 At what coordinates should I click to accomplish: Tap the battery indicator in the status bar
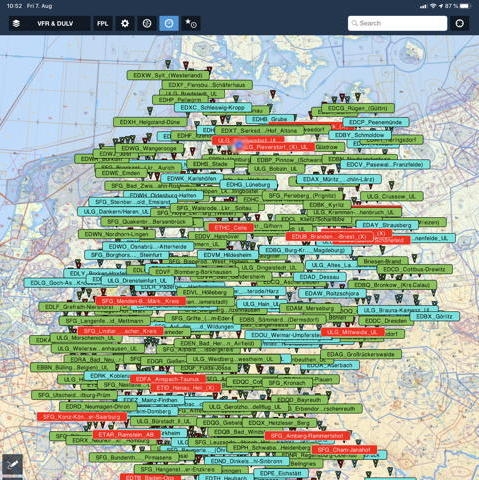(464, 6)
